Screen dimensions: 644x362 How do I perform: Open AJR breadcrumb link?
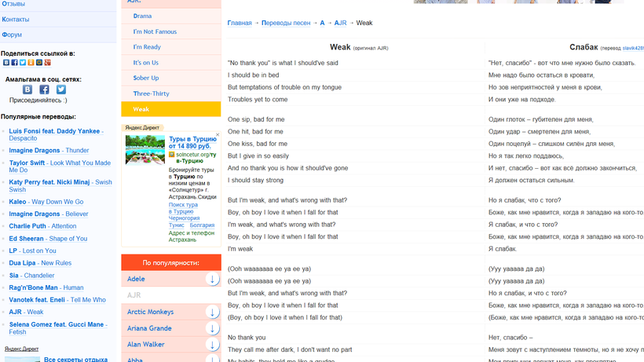pos(341,23)
